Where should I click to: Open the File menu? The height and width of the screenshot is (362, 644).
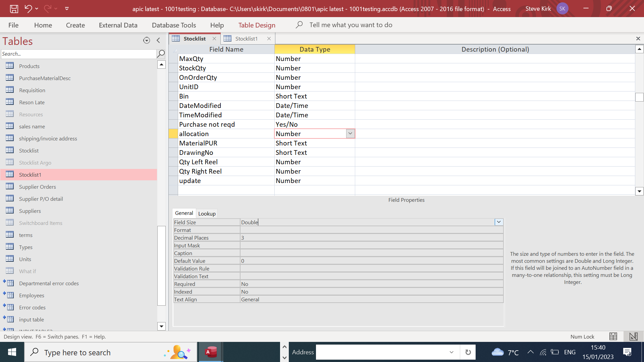click(13, 25)
